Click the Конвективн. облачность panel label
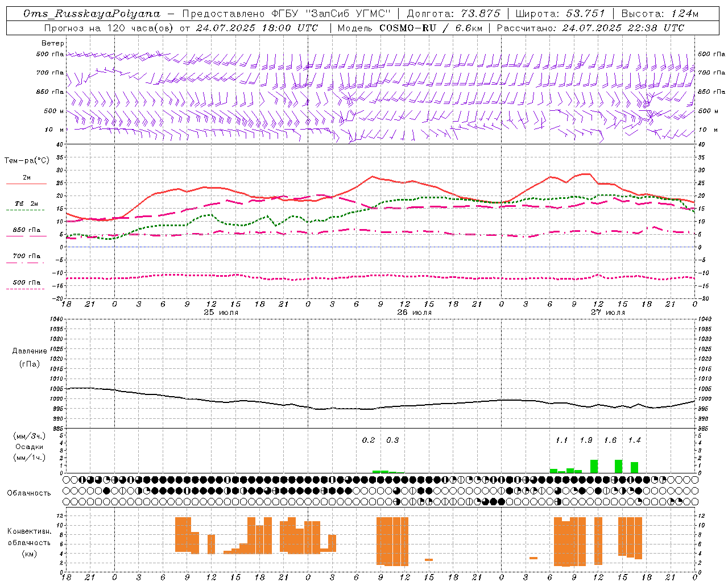Screen dimensions: 728x582 click(29, 537)
